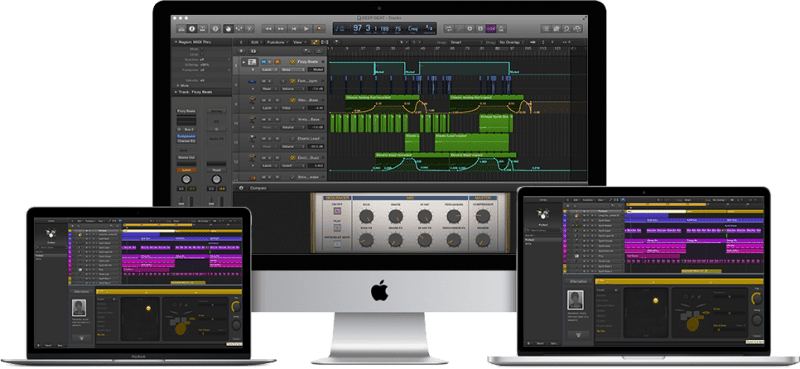Click the Compare button in the Smart Controls header
Screen dimensions: 800x369
(x=258, y=188)
